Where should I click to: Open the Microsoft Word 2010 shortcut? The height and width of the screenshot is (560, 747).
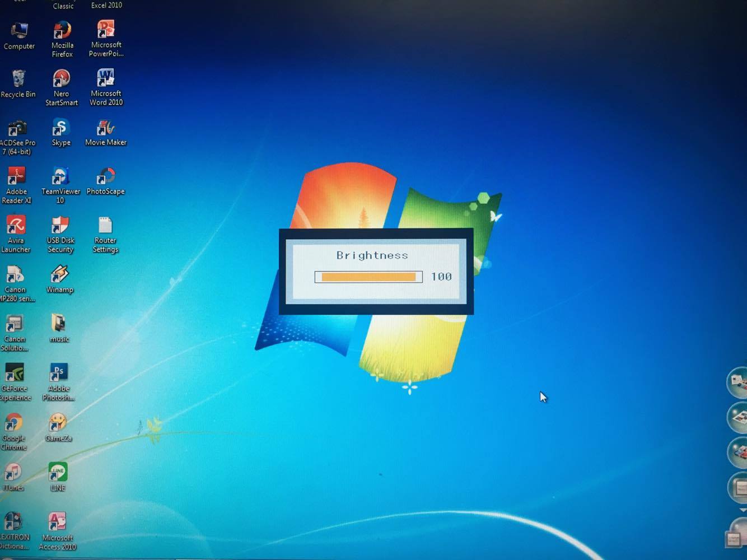(x=106, y=87)
